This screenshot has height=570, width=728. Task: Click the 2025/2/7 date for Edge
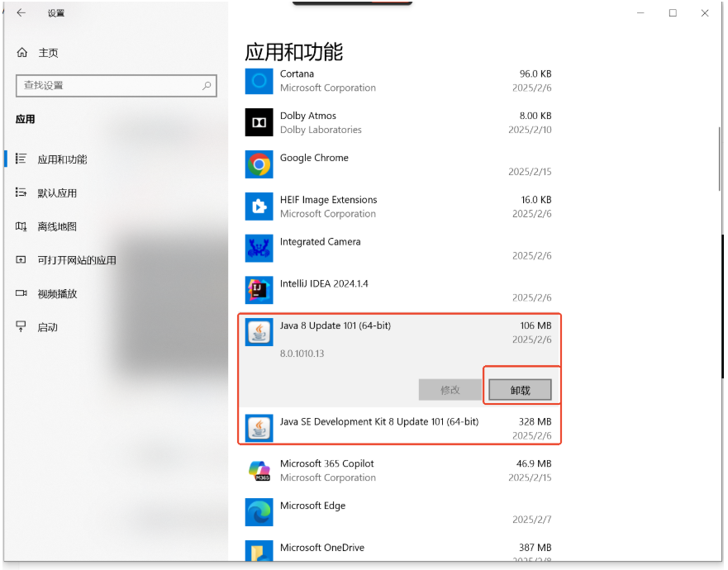coord(531,520)
